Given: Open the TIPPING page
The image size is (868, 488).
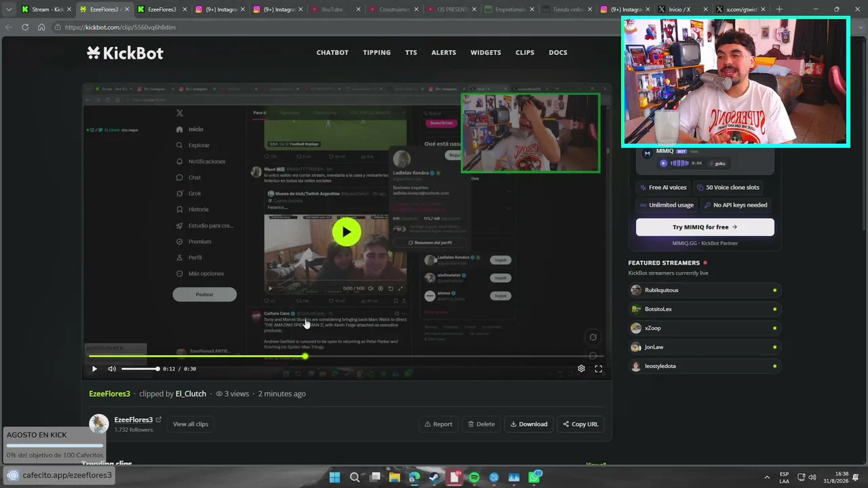Looking at the screenshot, I should (376, 53).
